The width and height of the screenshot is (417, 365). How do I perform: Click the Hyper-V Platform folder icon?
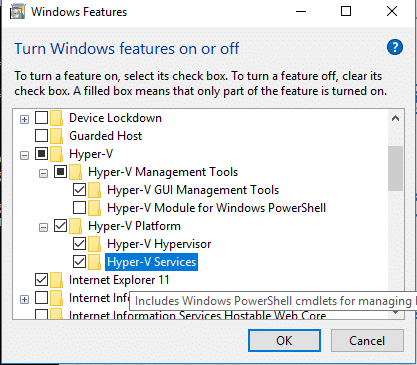click(76, 226)
